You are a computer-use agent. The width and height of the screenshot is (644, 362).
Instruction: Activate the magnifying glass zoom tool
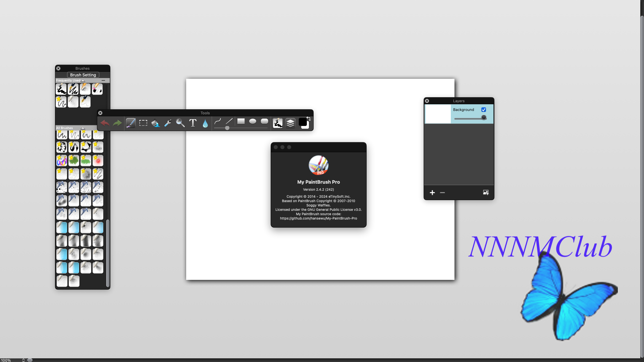click(x=180, y=123)
